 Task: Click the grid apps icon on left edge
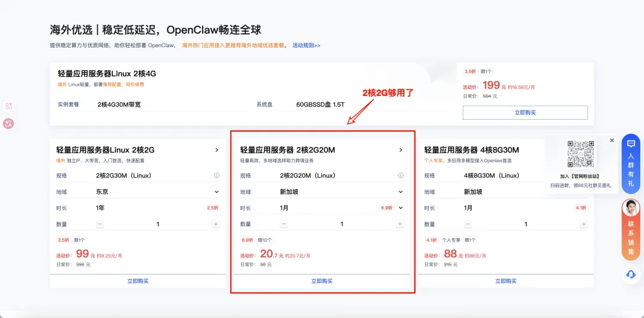(x=8, y=106)
